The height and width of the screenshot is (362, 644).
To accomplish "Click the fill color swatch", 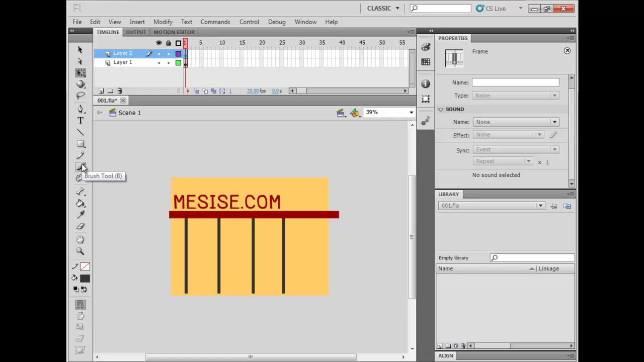I will (85, 279).
